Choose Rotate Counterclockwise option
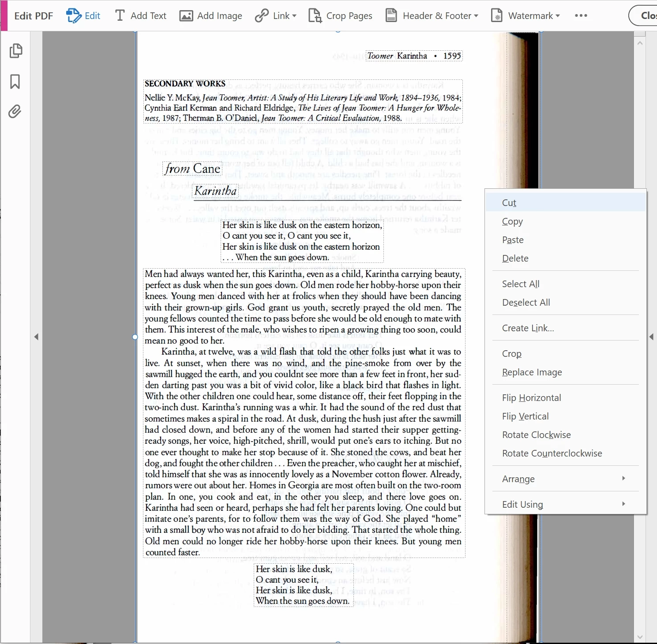Screen dimensions: 657x644 [566, 453]
